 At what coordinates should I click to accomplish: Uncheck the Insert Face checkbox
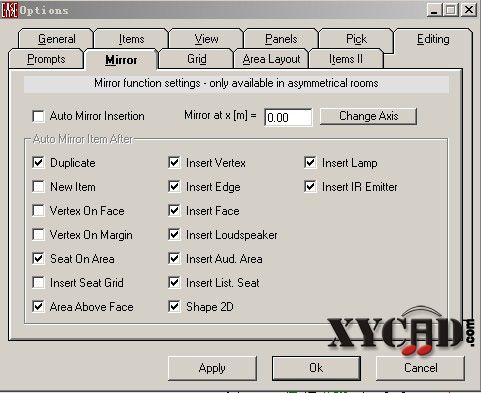(x=174, y=211)
